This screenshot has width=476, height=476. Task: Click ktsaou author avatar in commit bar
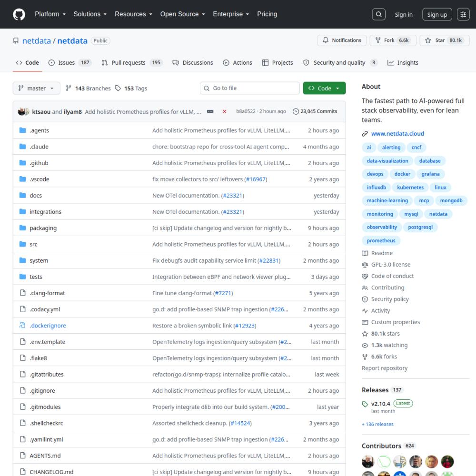tap(21, 111)
